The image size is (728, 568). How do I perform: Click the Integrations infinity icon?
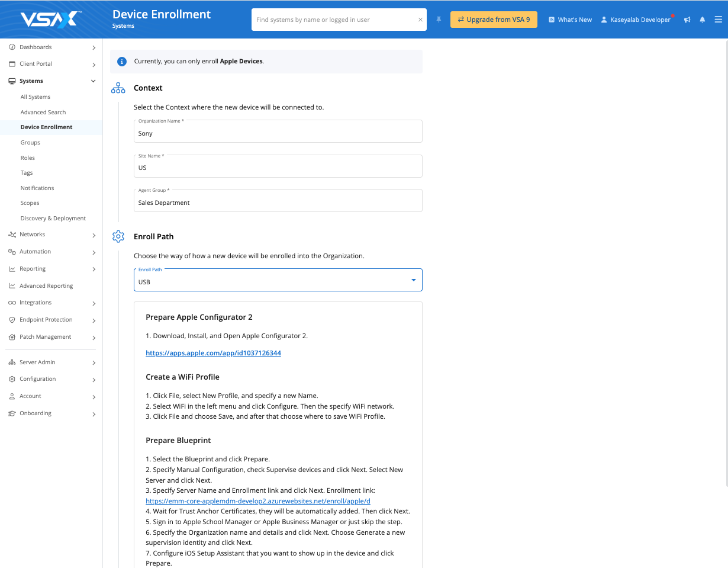[x=12, y=303]
